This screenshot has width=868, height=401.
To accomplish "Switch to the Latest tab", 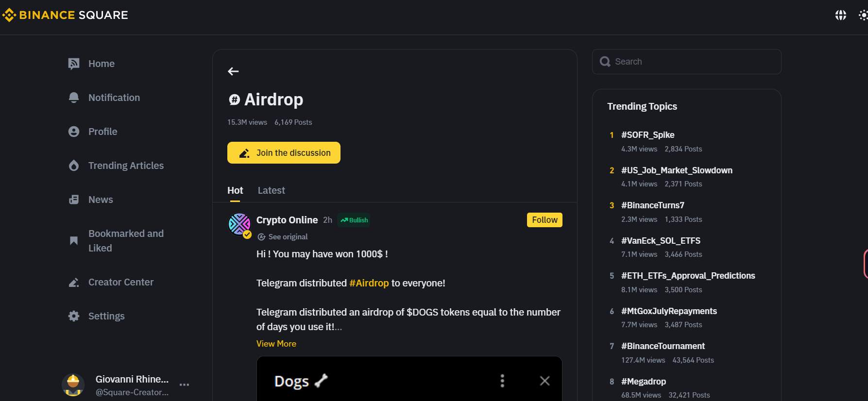I will (272, 190).
